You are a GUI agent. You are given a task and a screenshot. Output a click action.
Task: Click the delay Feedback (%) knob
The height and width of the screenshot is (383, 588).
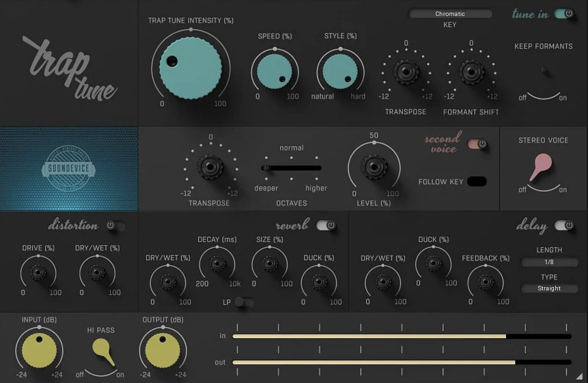[x=486, y=282]
